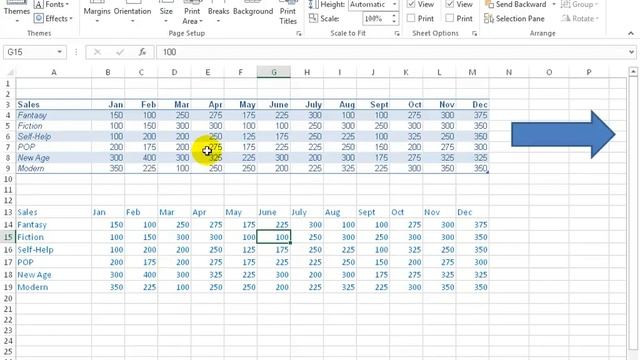
Task: Click the Enter checkmark in formula bar
Action: tap(120, 52)
